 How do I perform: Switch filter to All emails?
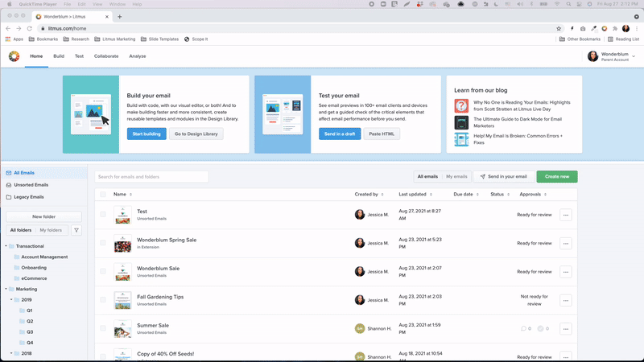click(427, 176)
